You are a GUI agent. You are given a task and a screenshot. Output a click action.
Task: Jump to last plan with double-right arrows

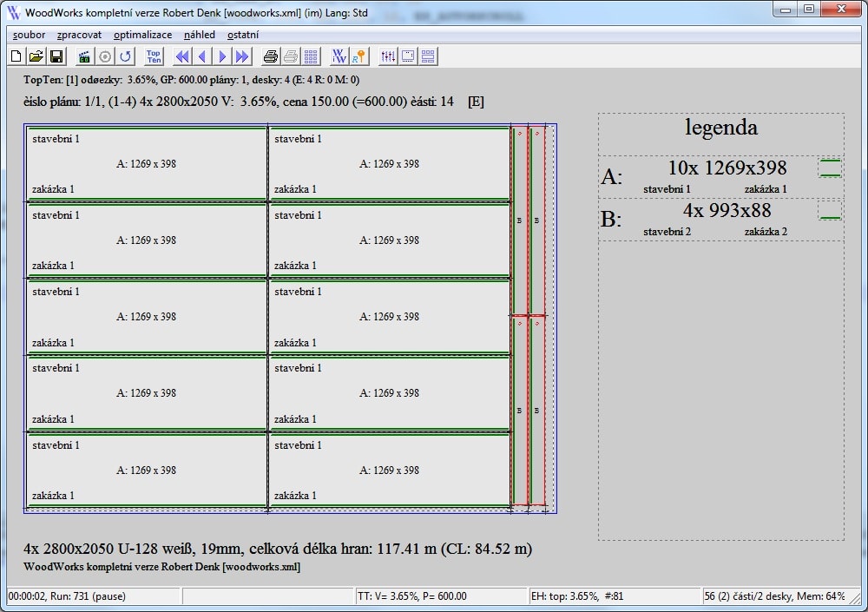[x=242, y=56]
